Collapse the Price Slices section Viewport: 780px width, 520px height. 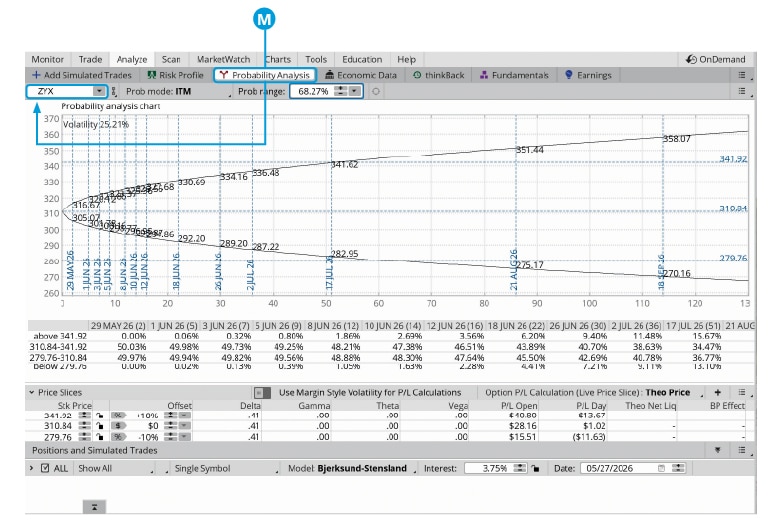pos(32,392)
